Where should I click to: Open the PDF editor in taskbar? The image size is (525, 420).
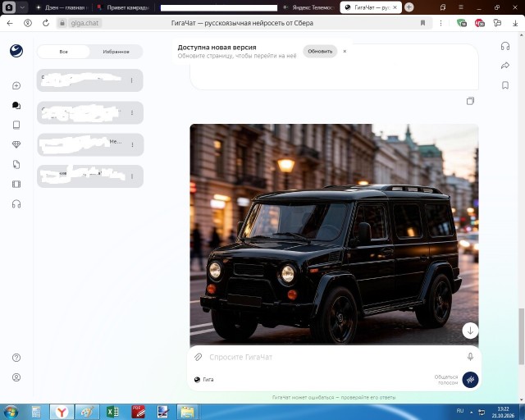tap(139, 412)
